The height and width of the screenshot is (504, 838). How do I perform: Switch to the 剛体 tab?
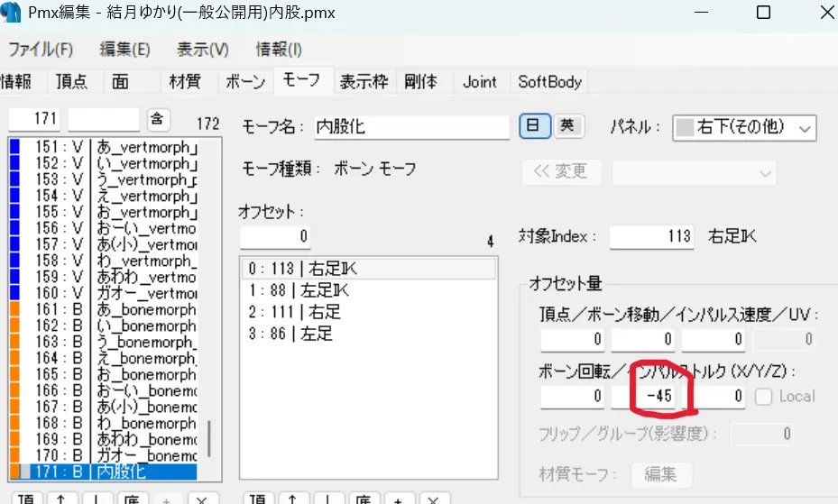coord(420,82)
